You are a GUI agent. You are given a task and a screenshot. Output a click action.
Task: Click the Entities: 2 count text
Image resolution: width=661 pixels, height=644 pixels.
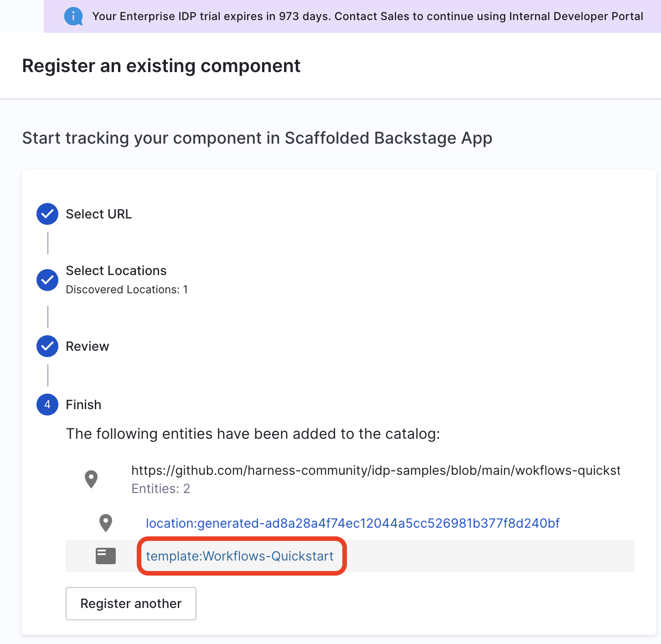point(160,488)
